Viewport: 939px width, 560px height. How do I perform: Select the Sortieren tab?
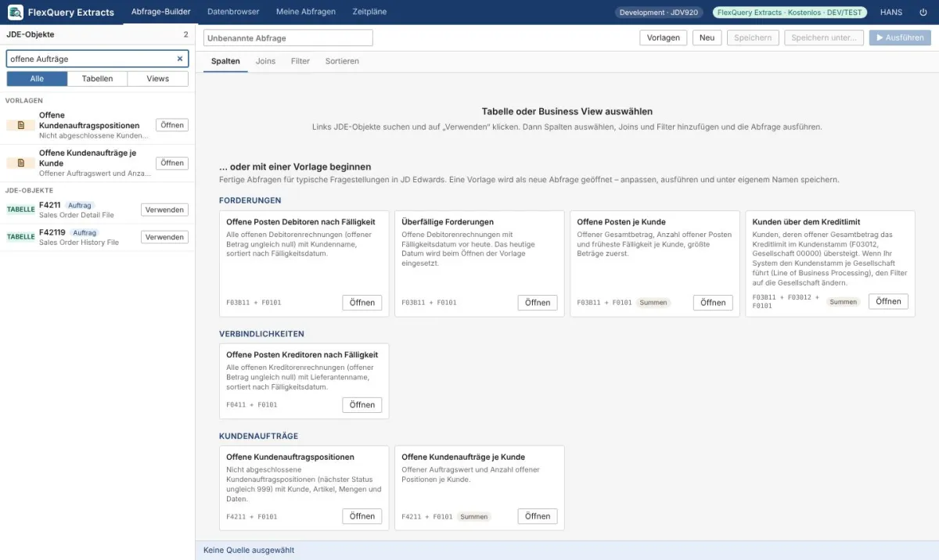(x=342, y=61)
